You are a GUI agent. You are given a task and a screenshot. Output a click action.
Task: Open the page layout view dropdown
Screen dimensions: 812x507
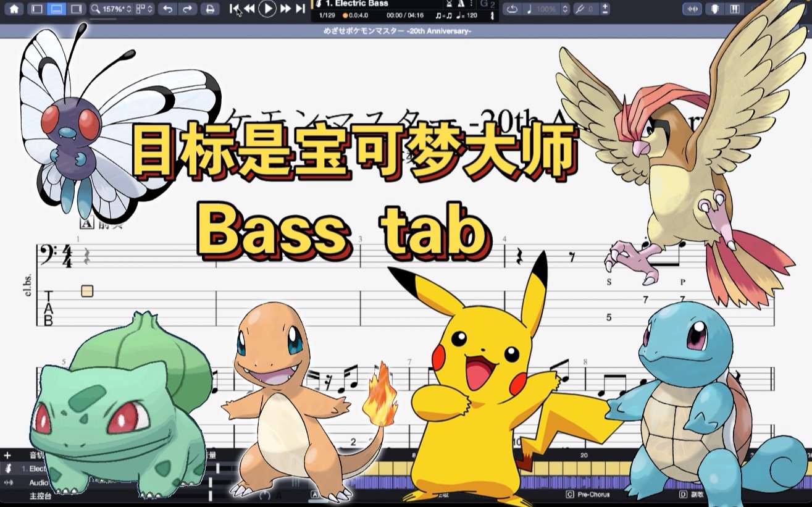144,9
